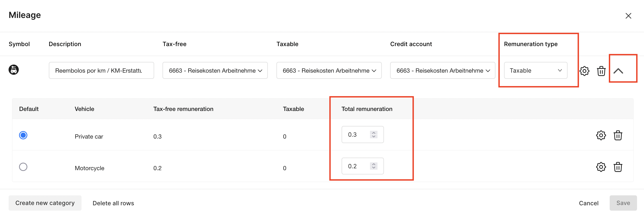
Task: Collapse the mileage category with chevron up
Action: 618,71
